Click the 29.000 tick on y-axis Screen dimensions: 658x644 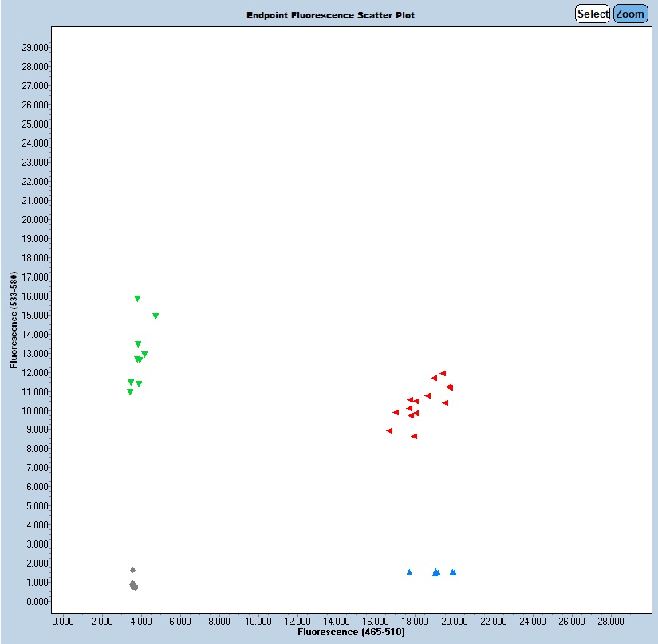click(32, 47)
